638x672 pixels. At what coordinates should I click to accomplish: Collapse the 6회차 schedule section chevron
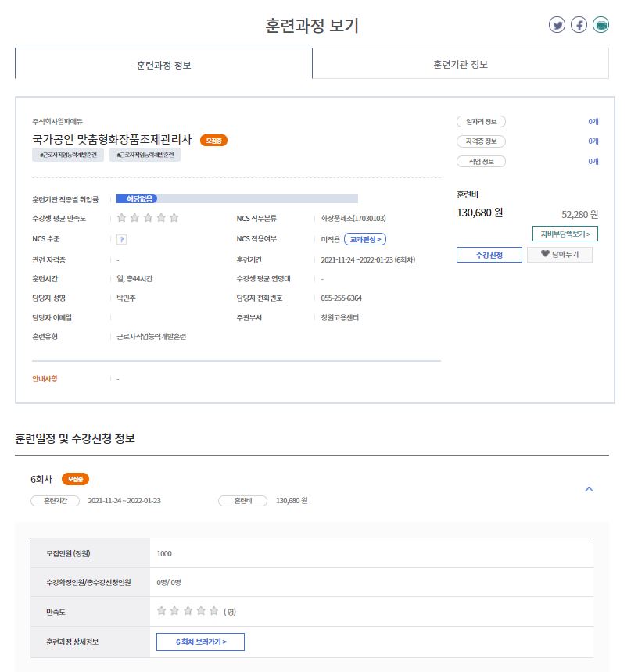(590, 489)
